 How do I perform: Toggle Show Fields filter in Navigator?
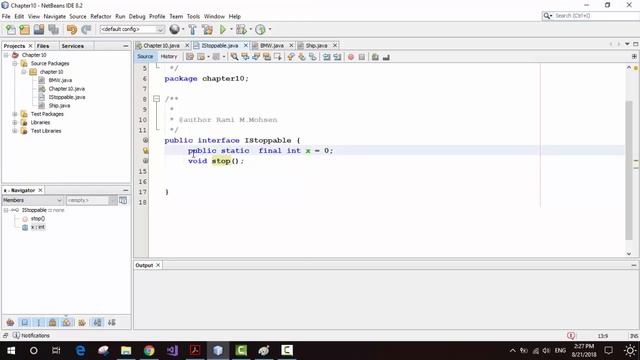point(24,322)
